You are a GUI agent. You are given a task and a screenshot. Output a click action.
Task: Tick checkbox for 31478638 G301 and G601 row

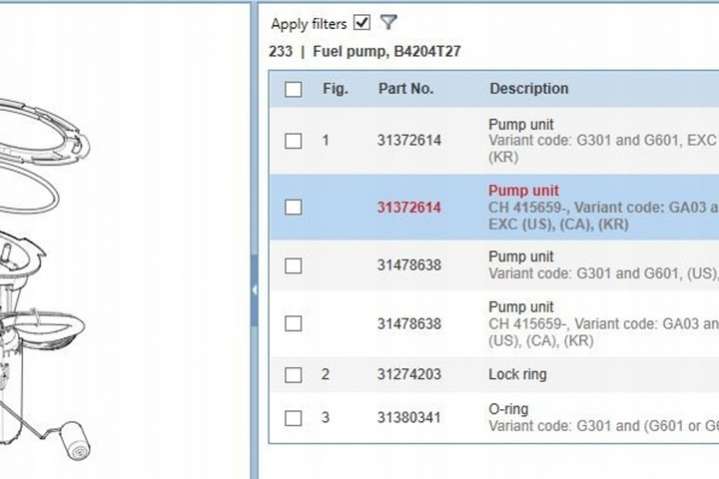pyautogui.click(x=293, y=266)
